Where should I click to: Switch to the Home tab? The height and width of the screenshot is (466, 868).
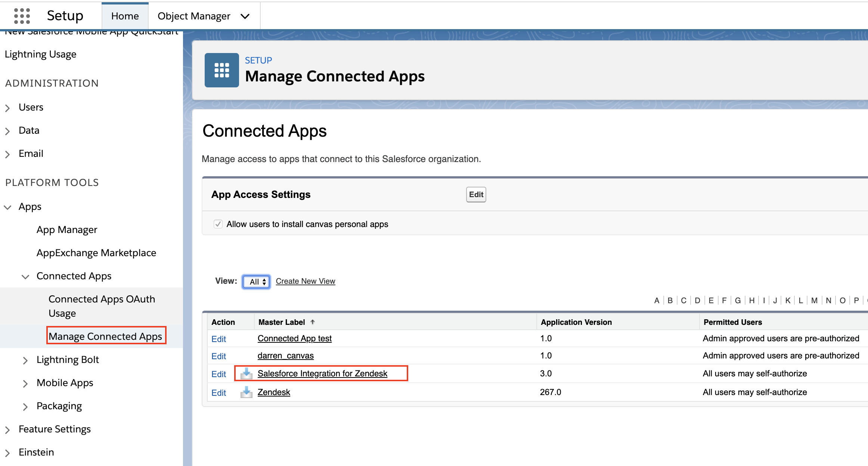pos(125,16)
